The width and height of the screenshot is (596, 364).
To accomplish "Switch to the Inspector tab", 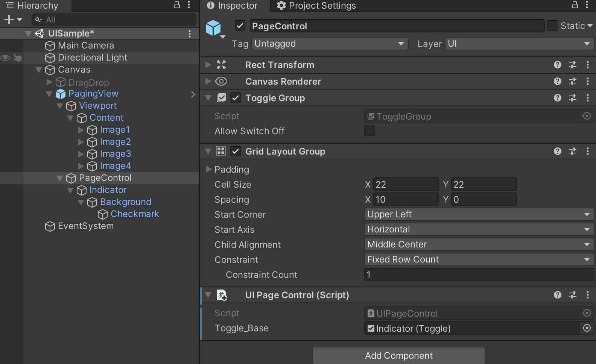I will pyautogui.click(x=233, y=6).
